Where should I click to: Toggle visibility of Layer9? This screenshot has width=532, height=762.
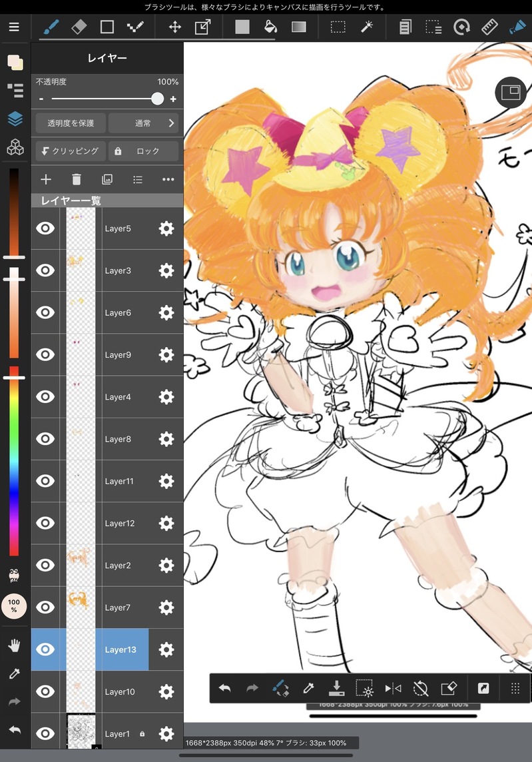(45, 355)
